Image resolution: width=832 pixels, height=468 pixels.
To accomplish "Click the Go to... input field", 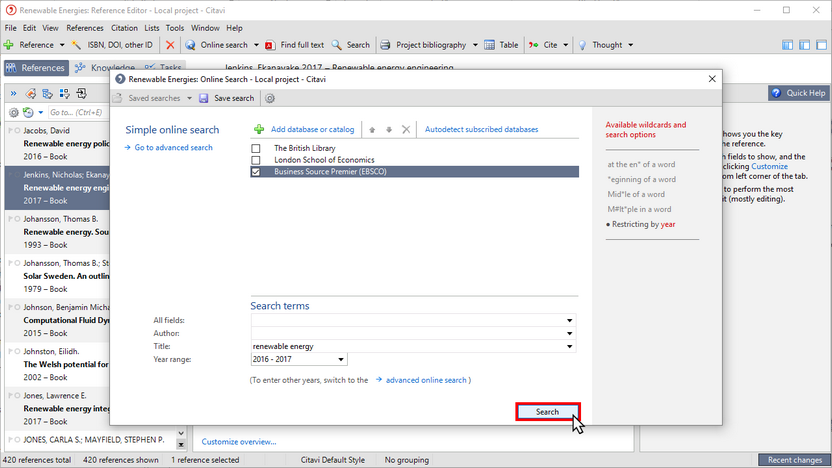I will pyautogui.click(x=79, y=112).
